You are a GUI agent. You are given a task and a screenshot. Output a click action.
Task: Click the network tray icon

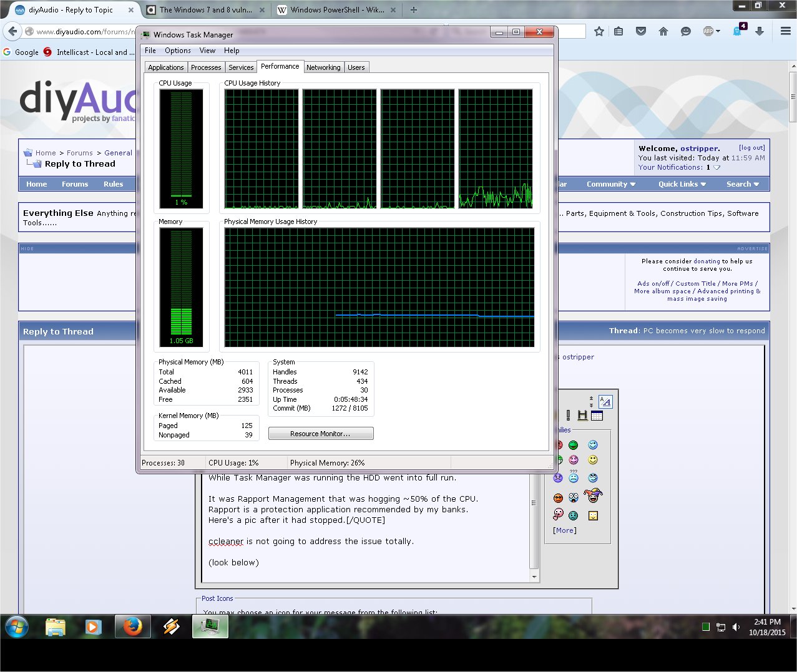[721, 627]
